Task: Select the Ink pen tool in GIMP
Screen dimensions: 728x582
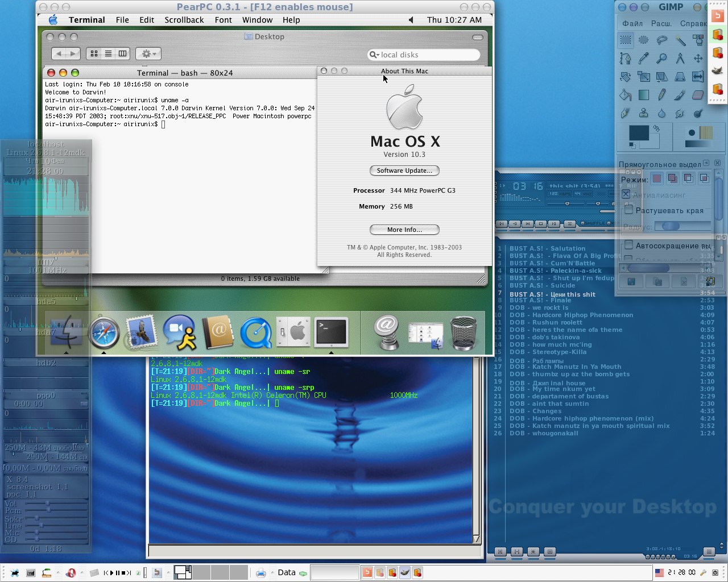Action: [626, 113]
